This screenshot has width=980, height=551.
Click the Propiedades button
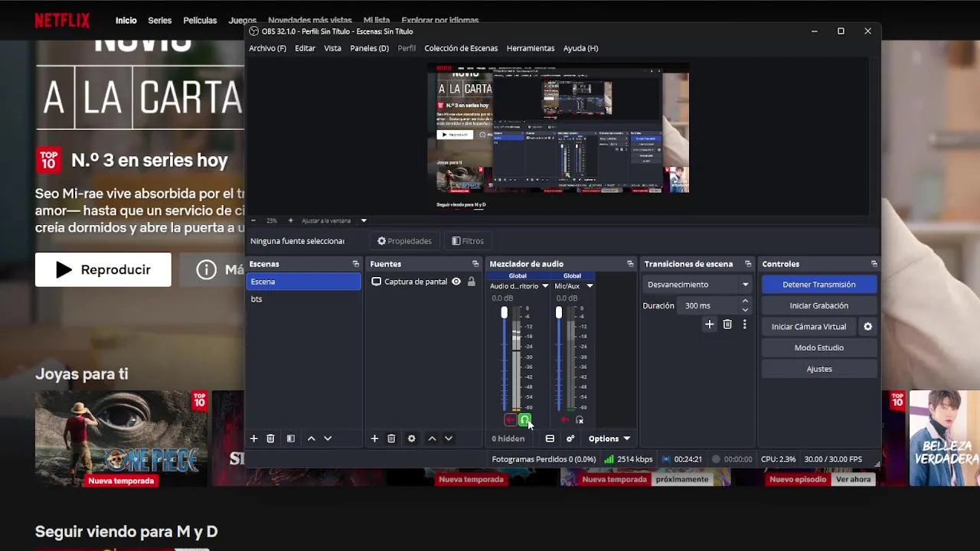point(404,241)
